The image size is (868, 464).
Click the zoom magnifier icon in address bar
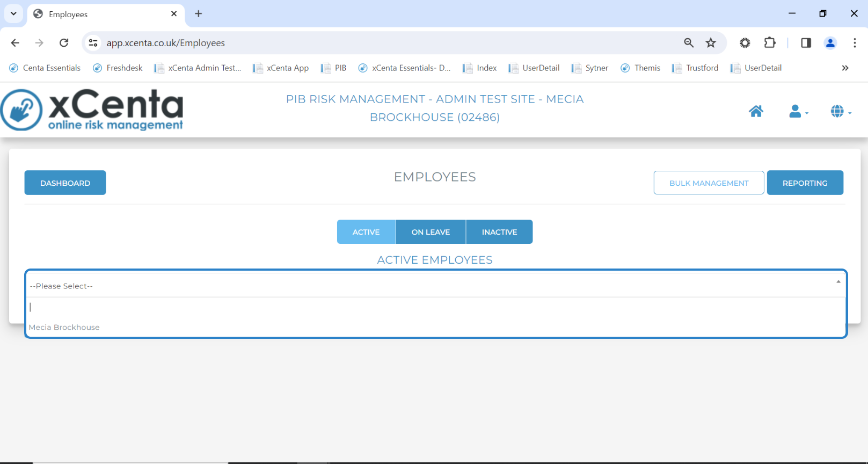click(x=689, y=43)
